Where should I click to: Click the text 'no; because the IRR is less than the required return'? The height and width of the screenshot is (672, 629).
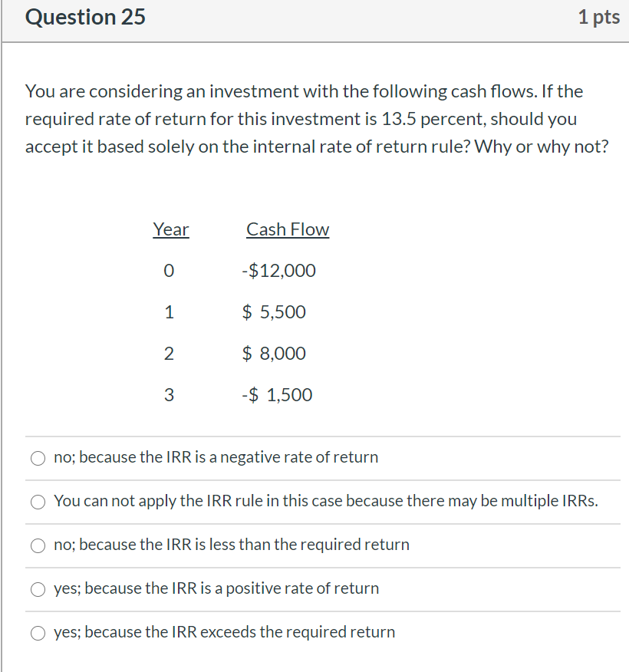click(x=232, y=545)
